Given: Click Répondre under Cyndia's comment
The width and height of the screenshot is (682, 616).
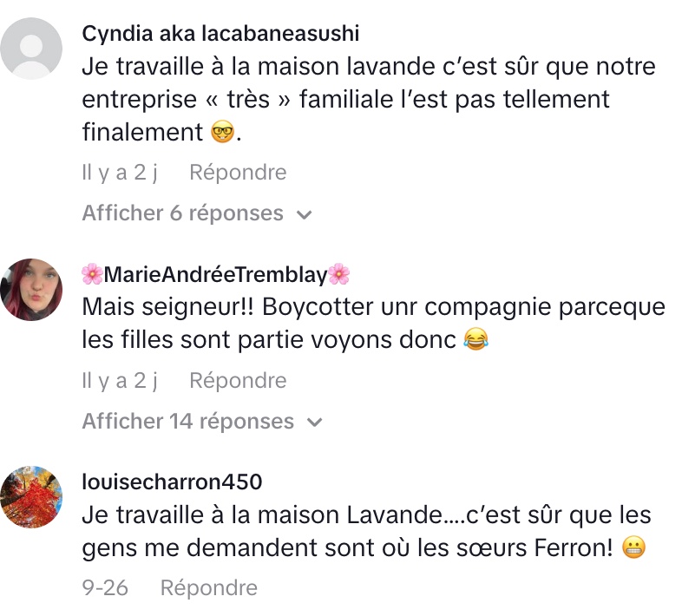Looking at the screenshot, I should coord(238,173).
